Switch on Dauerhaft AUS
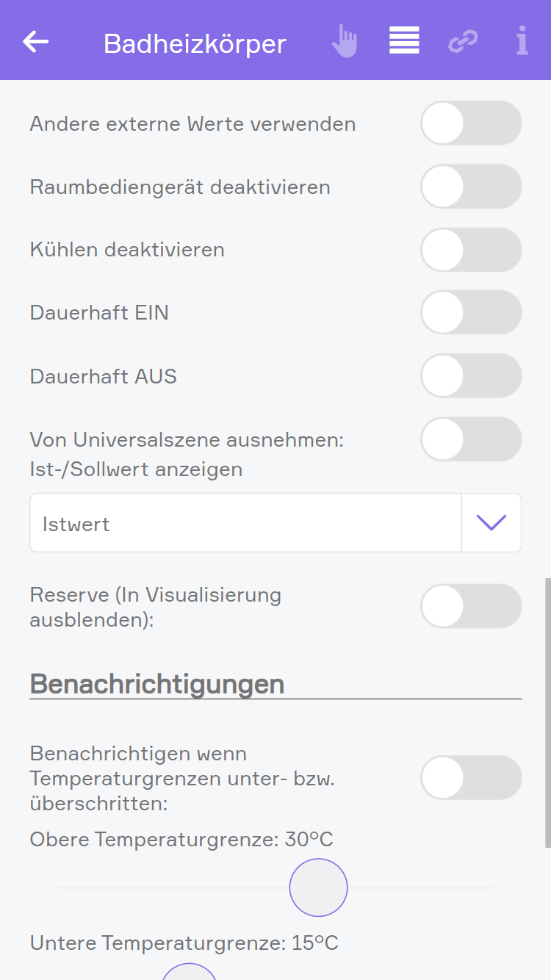Image resolution: width=551 pixels, height=980 pixels. [470, 376]
